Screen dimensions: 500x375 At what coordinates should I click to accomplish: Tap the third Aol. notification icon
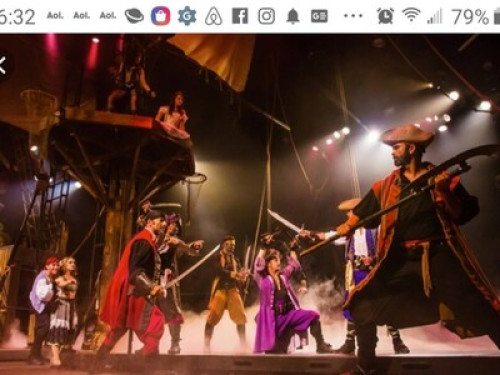tap(108, 16)
